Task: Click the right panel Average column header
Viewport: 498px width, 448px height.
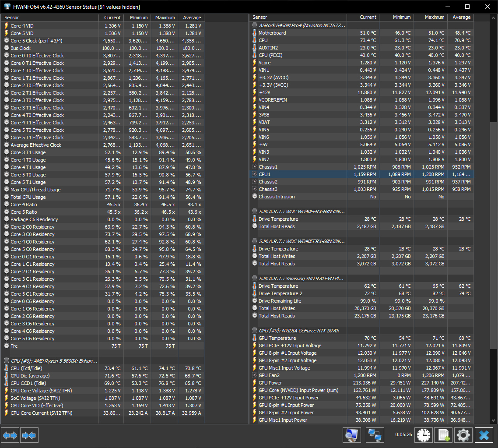Action: click(460, 17)
